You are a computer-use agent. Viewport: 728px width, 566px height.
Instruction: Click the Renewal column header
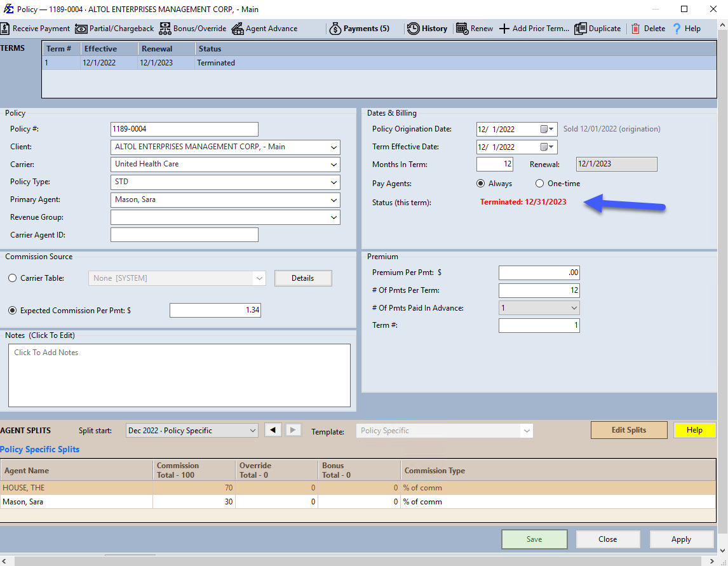pos(166,49)
